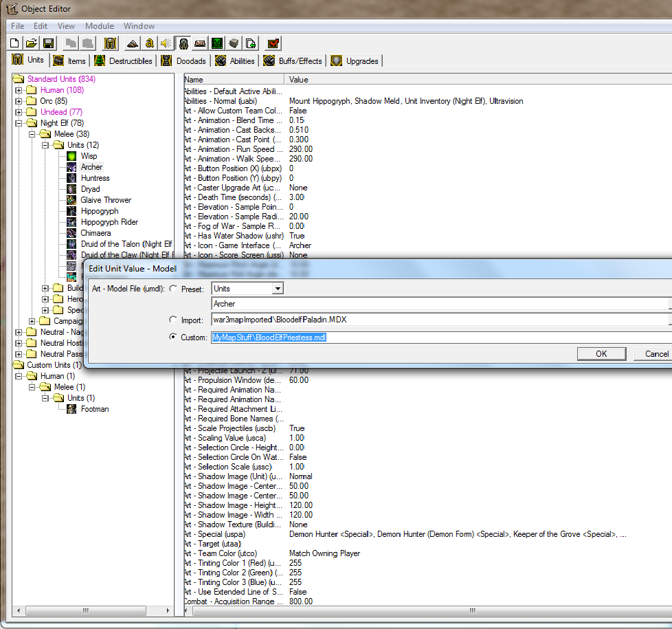Image resolution: width=672 pixels, height=629 pixels.
Task: Select the Huntress unit icon
Action: tap(71, 178)
